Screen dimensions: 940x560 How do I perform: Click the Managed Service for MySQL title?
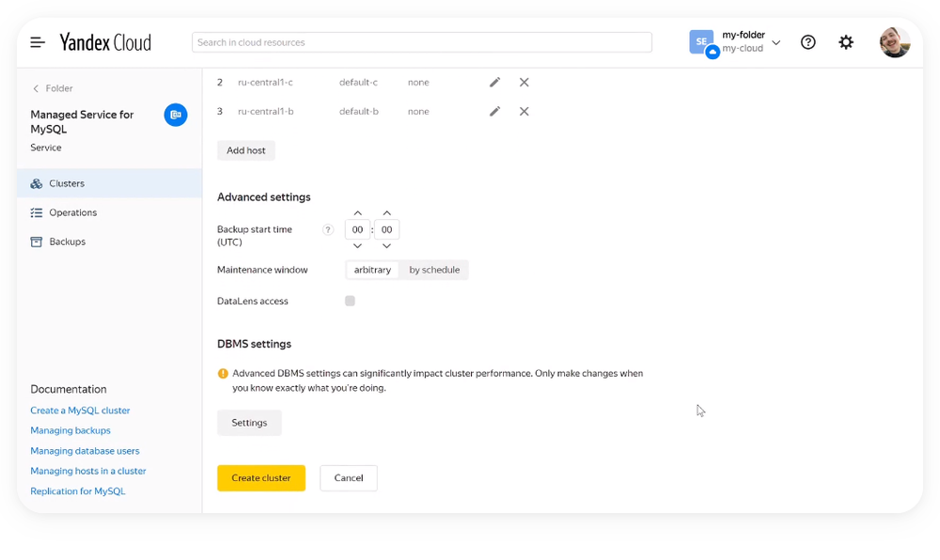coord(82,121)
